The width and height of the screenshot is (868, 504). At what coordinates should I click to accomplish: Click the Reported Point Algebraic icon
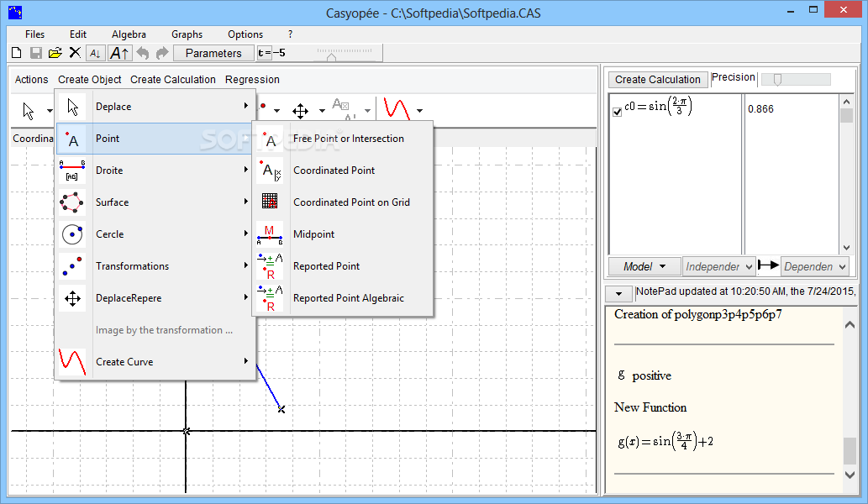pyautogui.click(x=270, y=298)
